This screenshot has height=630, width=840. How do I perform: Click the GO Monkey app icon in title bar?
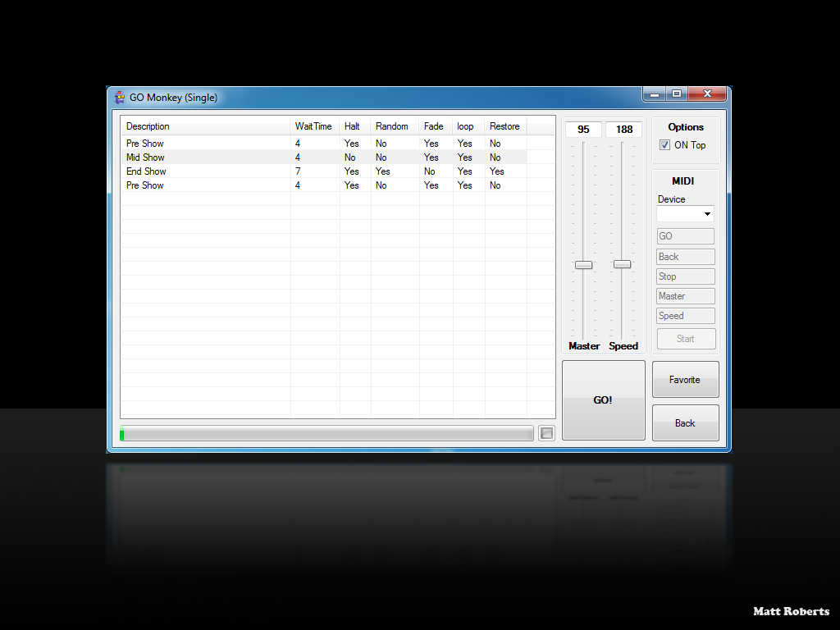pos(120,97)
